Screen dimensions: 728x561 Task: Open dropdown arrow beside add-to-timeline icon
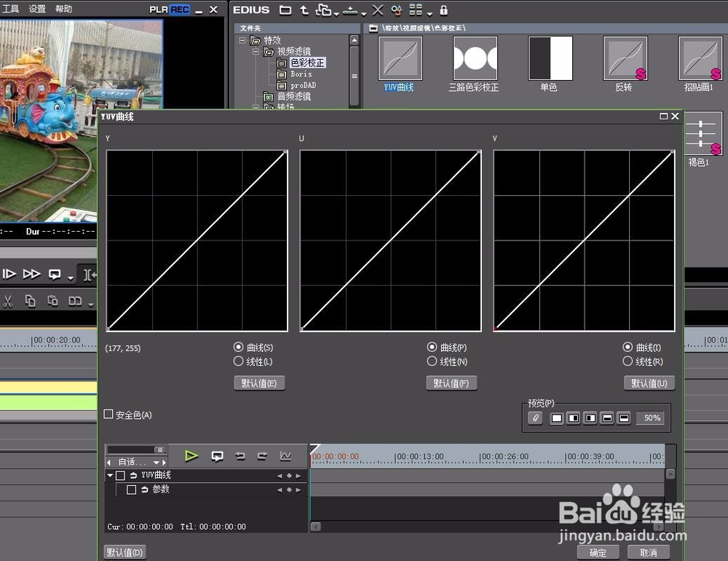tap(363, 14)
